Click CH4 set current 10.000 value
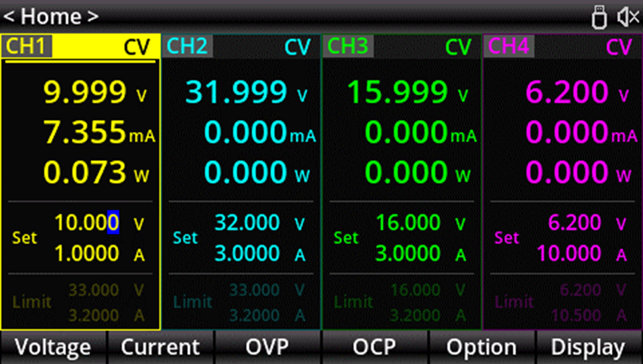Viewport: 643px width, 364px height. click(x=569, y=253)
